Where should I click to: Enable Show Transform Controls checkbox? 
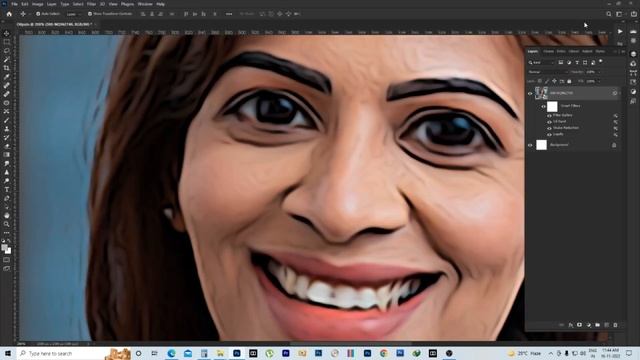click(90, 14)
